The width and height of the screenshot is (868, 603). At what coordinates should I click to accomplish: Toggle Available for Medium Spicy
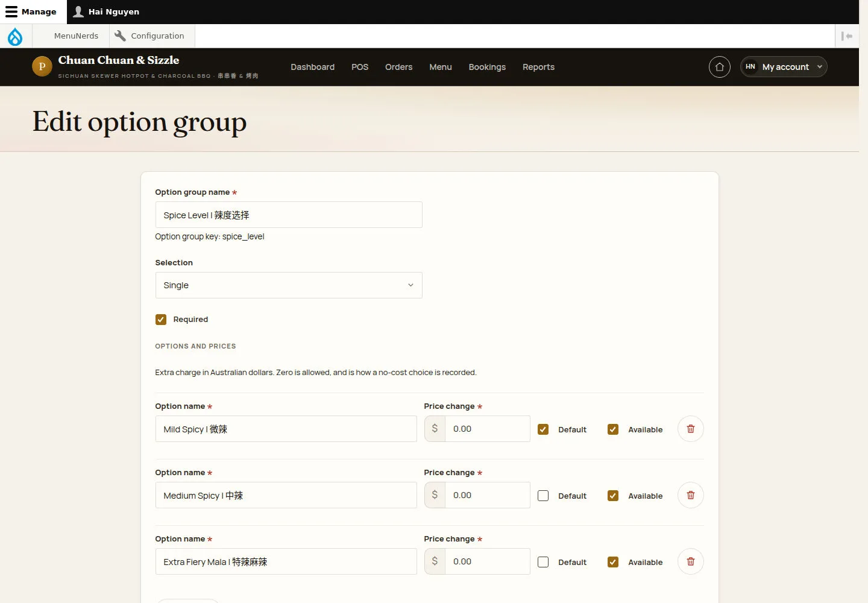pos(613,496)
